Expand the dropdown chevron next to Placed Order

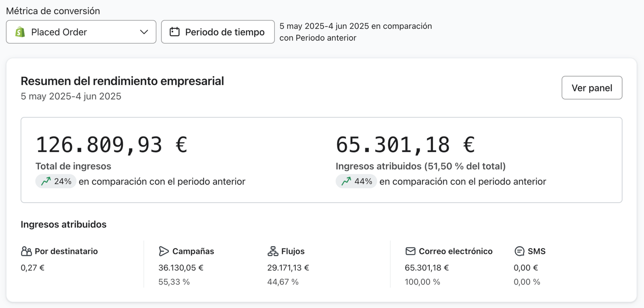[x=144, y=32]
